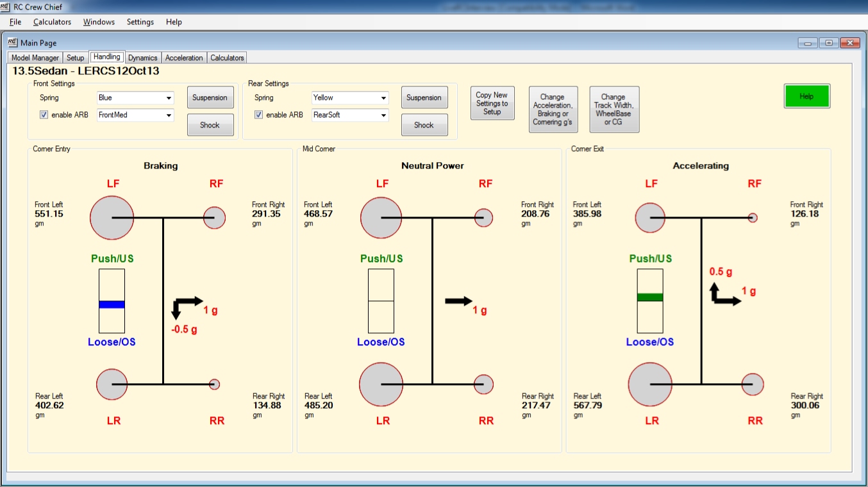Click the Accelerating Rear Right 300.06 value

point(805,406)
